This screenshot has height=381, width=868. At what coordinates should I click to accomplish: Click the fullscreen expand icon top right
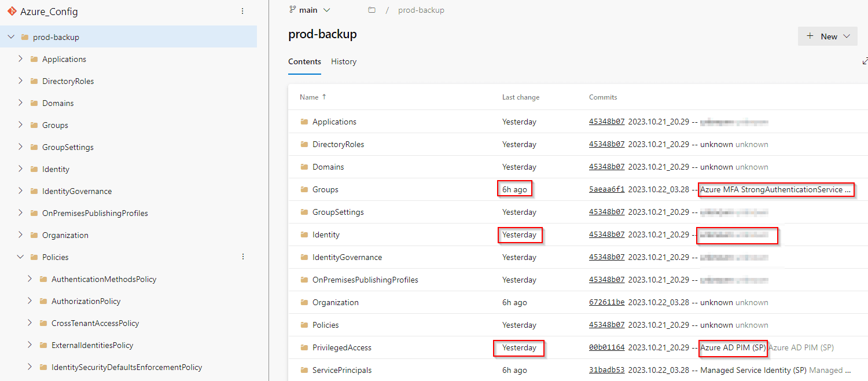click(865, 60)
